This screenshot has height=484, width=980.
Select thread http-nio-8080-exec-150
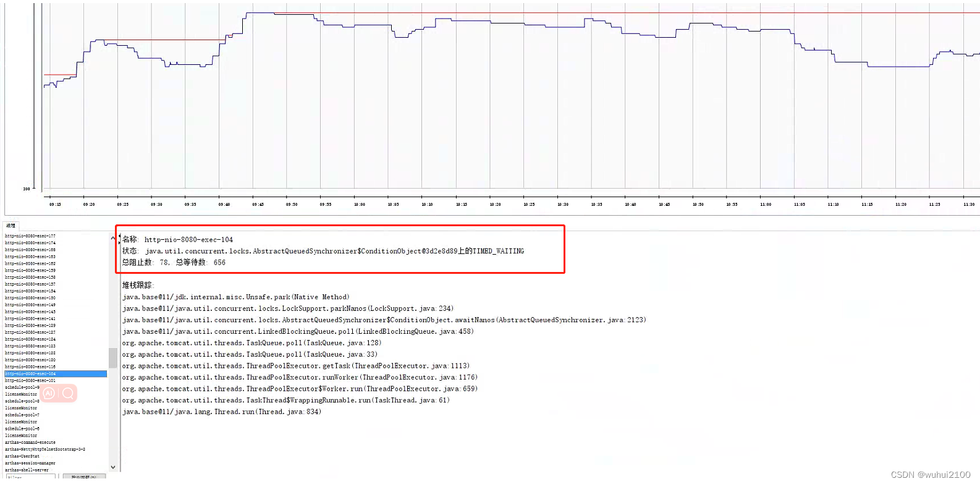pos(30,297)
